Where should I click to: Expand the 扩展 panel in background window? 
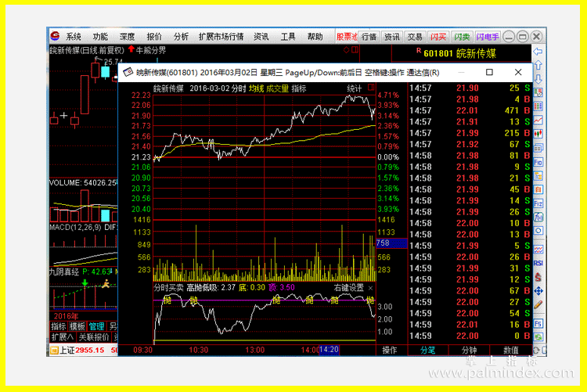click(63, 337)
